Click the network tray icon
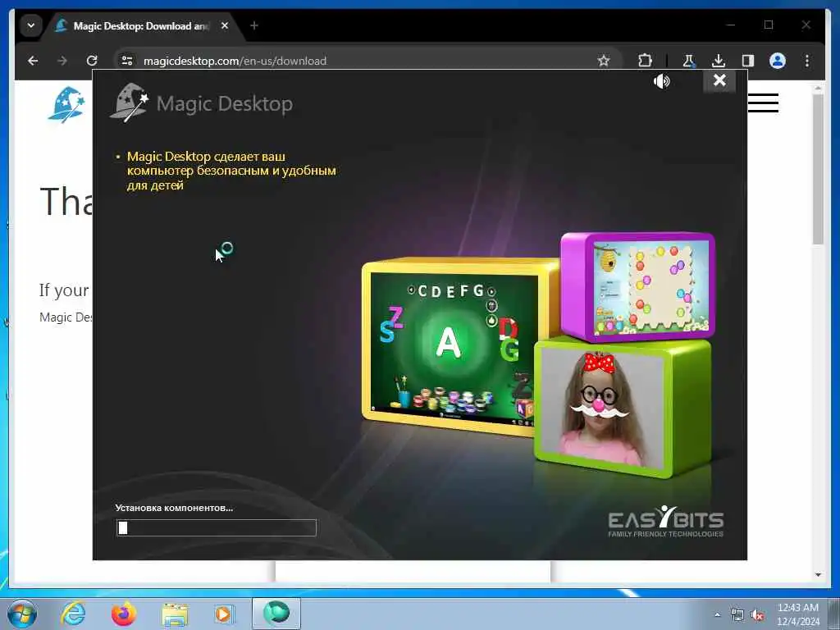Viewport: 840px width, 630px height. (737, 615)
